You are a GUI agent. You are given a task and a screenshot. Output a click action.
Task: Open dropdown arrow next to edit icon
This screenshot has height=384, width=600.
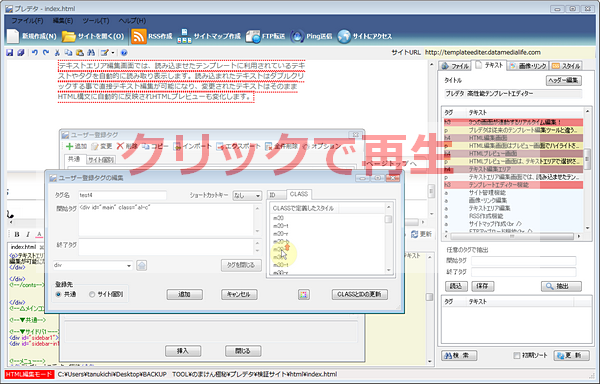(x=113, y=53)
